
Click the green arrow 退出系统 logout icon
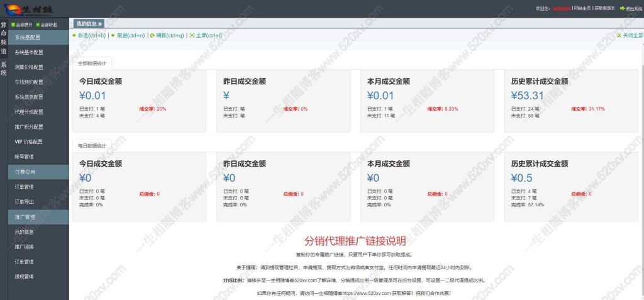click(623, 8)
